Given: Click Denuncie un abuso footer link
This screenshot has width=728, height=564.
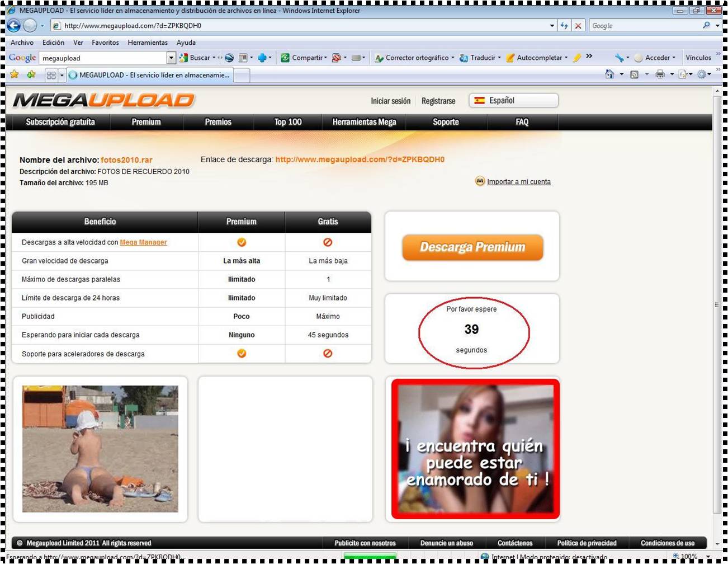Looking at the screenshot, I should 447,543.
